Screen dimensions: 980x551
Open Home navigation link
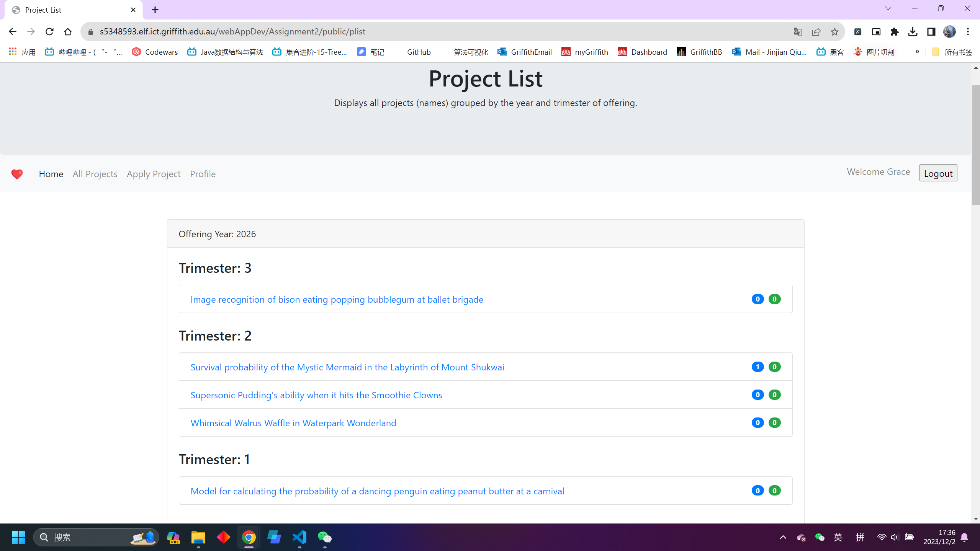pos(51,174)
